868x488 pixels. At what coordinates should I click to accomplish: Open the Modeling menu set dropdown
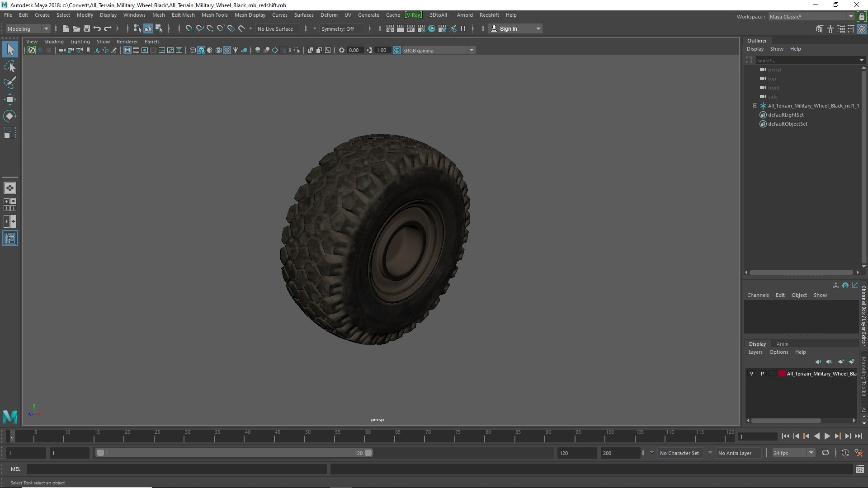click(x=28, y=28)
